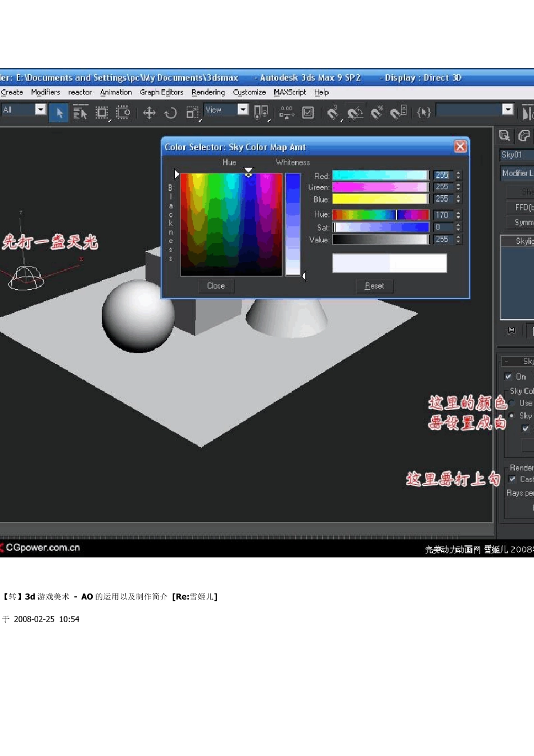Toggle 3D Snaps icon
The width and height of the screenshot is (534, 756).
click(333, 113)
